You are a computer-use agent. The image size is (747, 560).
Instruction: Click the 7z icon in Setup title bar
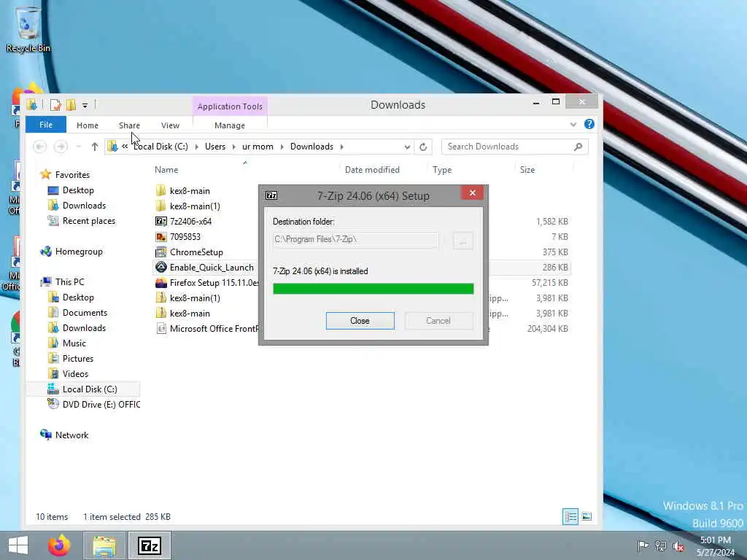pyautogui.click(x=271, y=195)
